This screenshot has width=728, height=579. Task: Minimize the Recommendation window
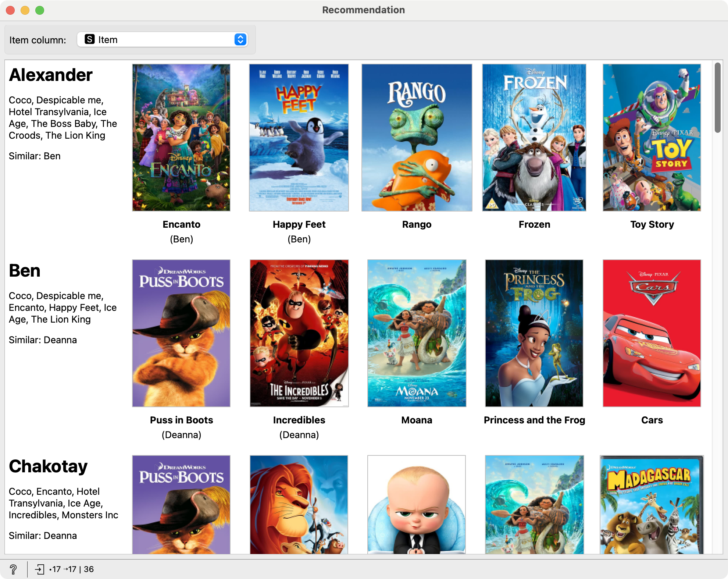[25, 10]
